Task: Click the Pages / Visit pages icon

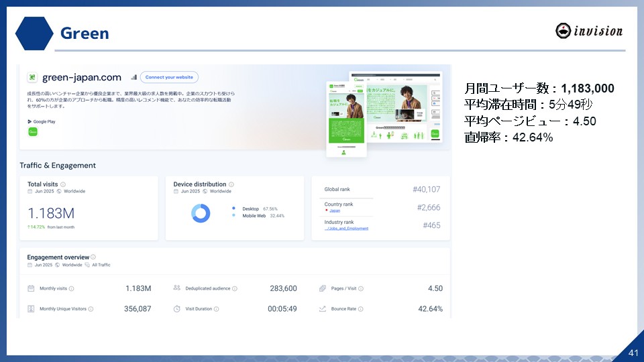Action: point(323,288)
